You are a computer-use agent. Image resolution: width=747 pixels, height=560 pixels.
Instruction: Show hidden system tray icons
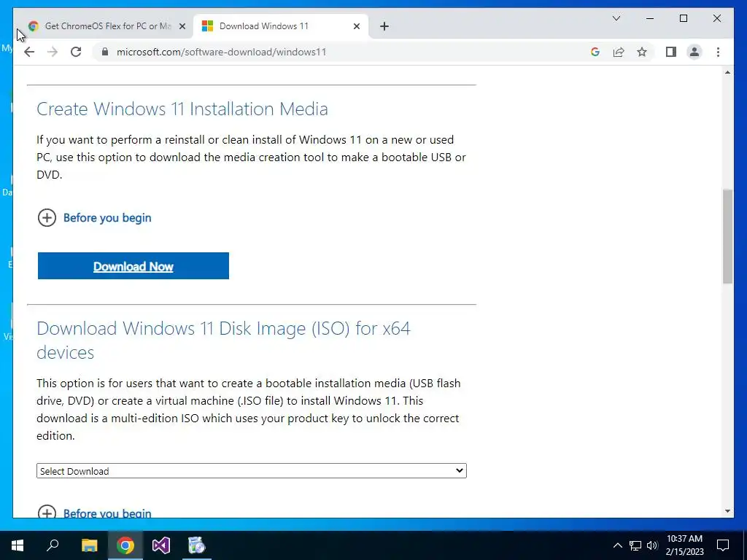pyautogui.click(x=617, y=545)
